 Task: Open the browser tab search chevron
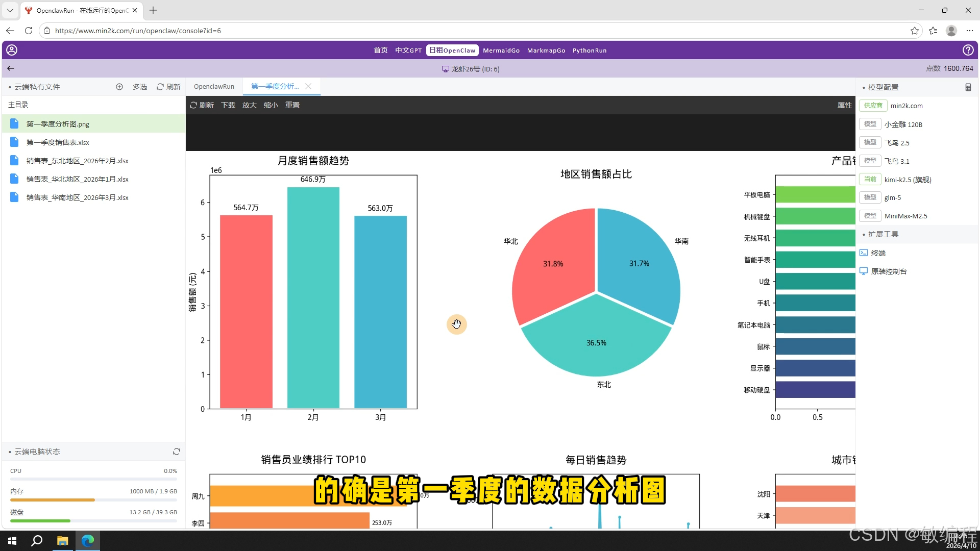click(10, 10)
